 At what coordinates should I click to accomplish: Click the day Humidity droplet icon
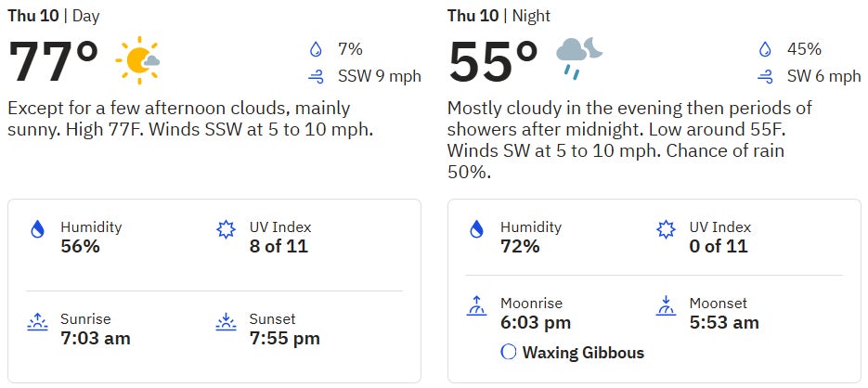pyautogui.click(x=37, y=229)
